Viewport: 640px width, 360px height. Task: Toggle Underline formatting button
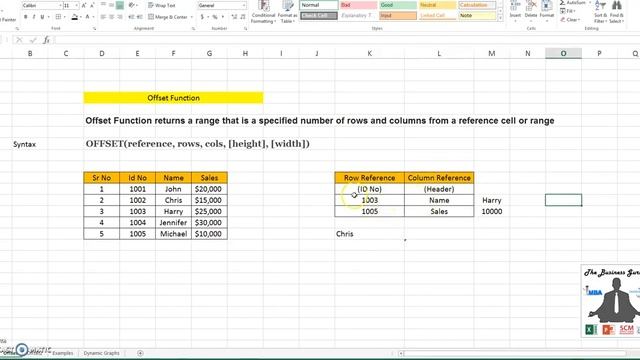pyautogui.click(x=42, y=17)
